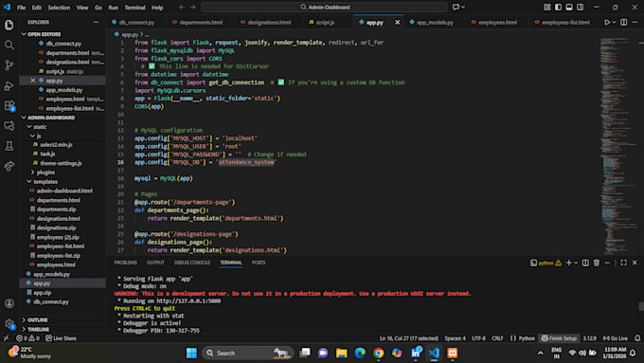This screenshot has height=363, width=644.
Task: Collapse the js folder
Action: point(32,136)
